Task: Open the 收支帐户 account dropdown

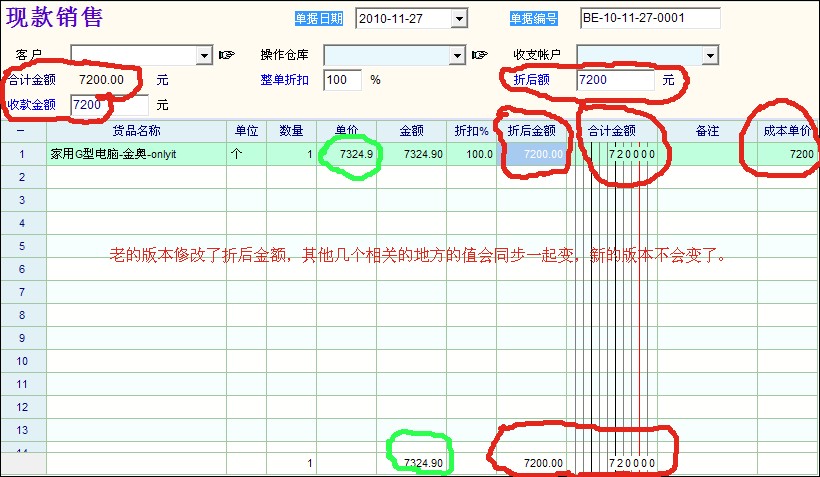Action: point(710,55)
